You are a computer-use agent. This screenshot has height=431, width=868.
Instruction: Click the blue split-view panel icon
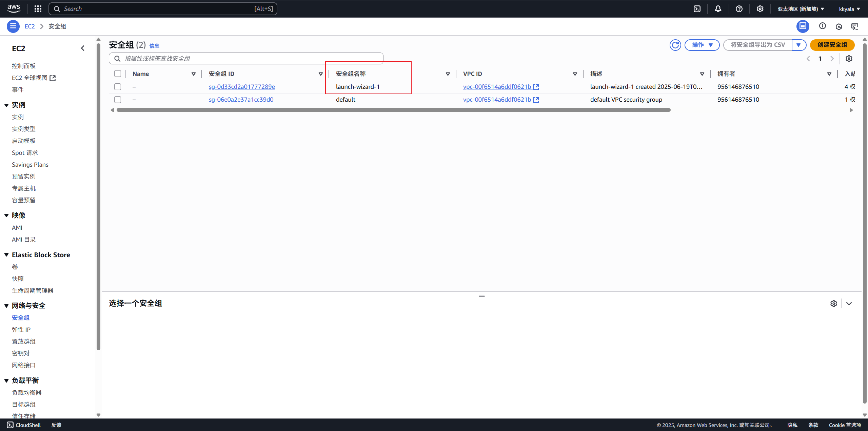(803, 26)
